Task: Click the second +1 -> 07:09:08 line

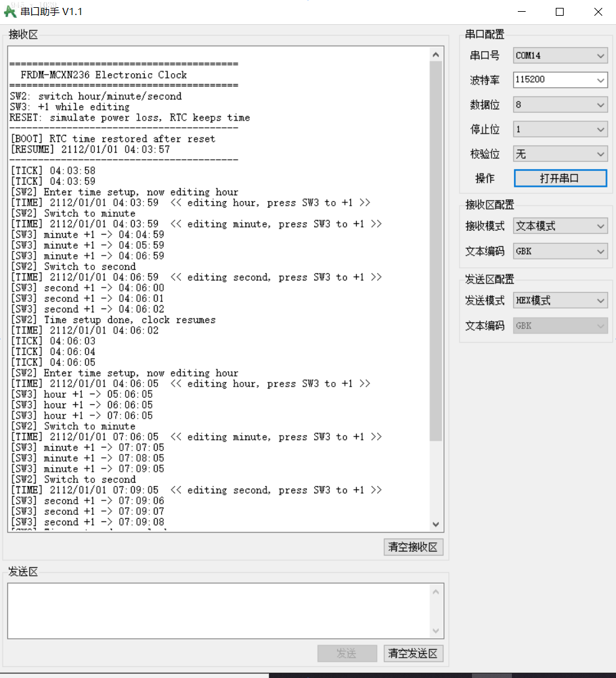Action: point(87,522)
